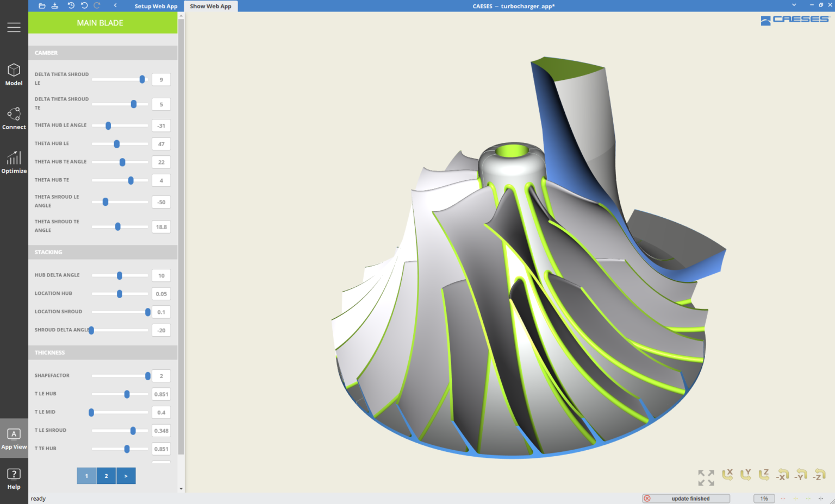
Task: Cancel update with red X icon
Action: pyautogui.click(x=647, y=498)
